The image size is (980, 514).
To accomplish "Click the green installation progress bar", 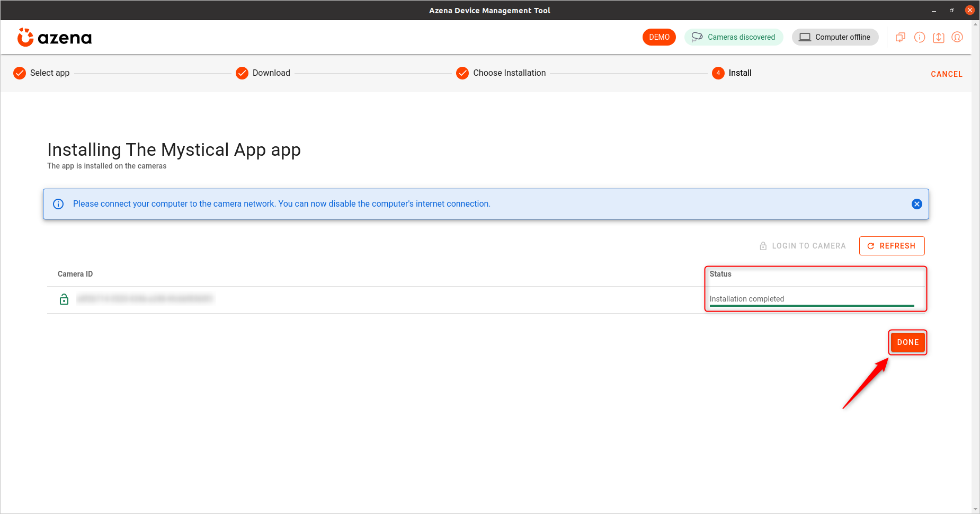I will 812,306.
